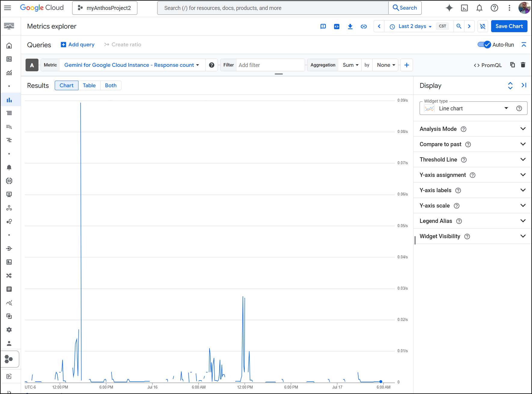Open the three-dot more options menu
This screenshot has height=394, width=532.
[x=509, y=8]
